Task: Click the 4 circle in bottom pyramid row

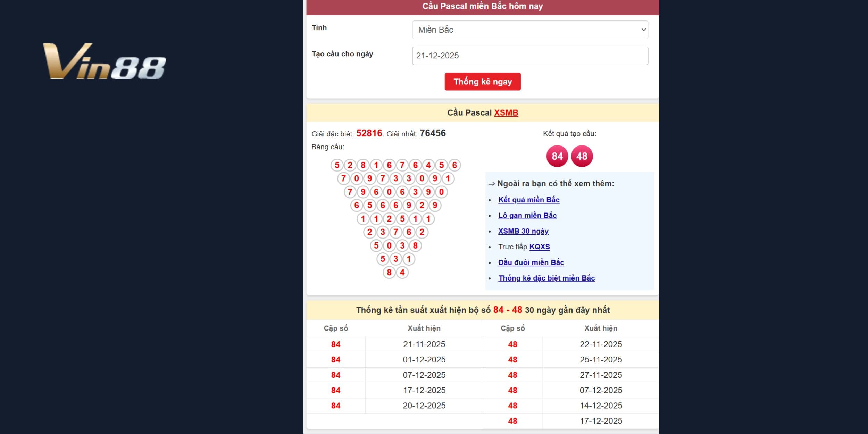Action: point(402,273)
